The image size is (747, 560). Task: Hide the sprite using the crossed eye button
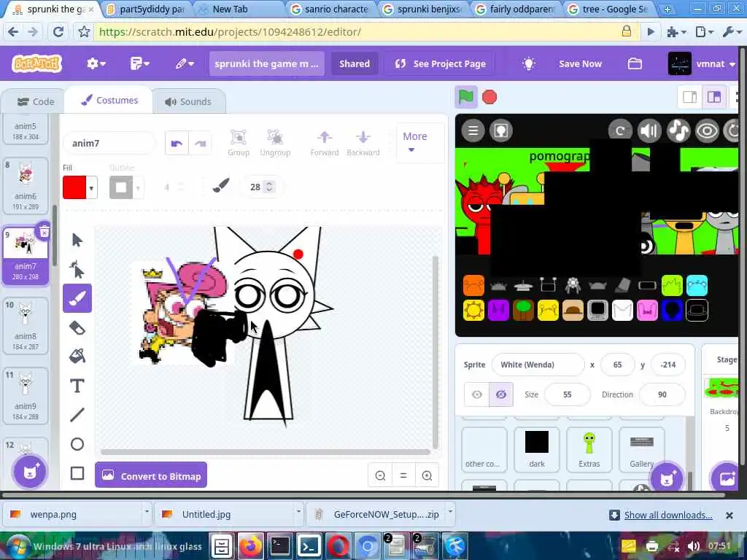pos(501,394)
